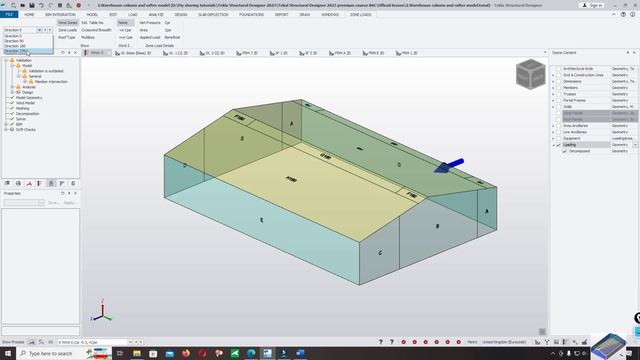Pin the Scene Content panel
The image size is (640, 360).
pyautogui.click(x=628, y=53)
